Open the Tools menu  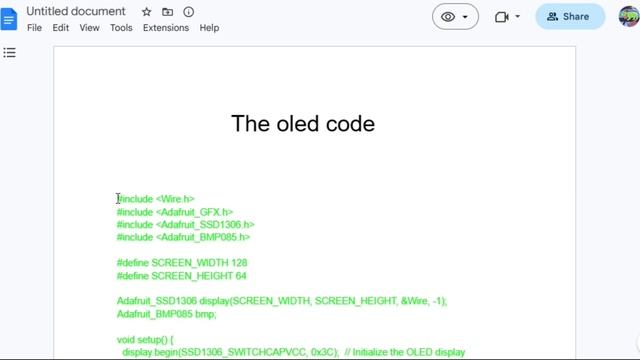pyautogui.click(x=121, y=28)
